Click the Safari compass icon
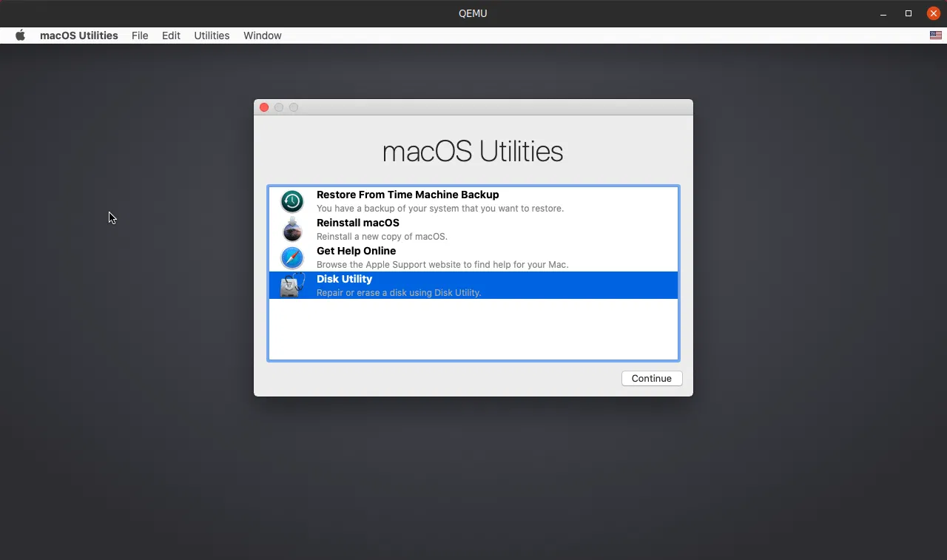The width and height of the screenshot is (947, 560). pos(292,257)
